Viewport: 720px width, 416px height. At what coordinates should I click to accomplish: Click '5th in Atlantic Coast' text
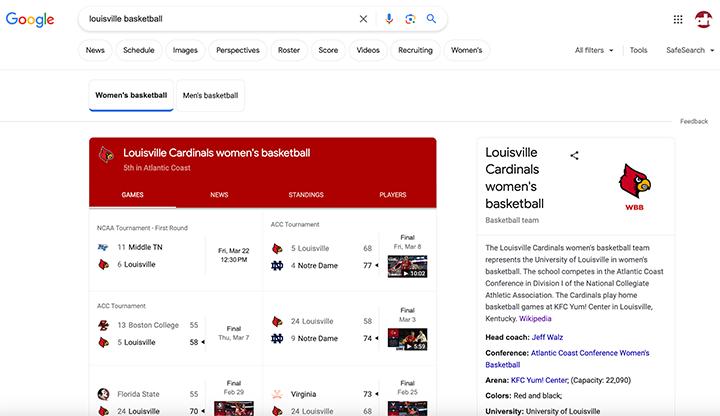157,168
